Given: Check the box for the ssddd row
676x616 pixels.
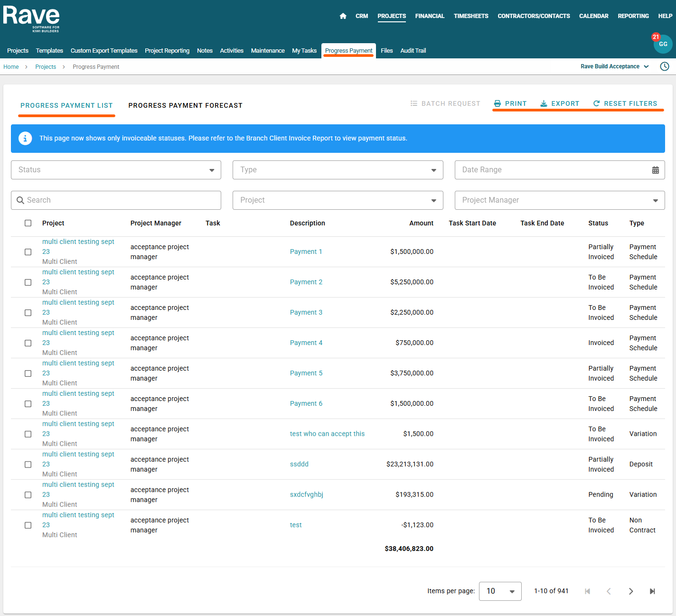Looking at the screenshot, I should (x=28, y=465).
